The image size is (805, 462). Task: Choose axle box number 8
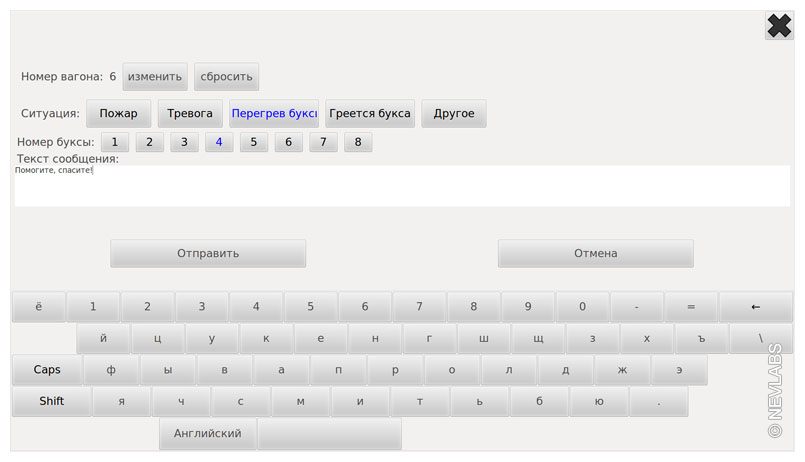click(358, 143)
